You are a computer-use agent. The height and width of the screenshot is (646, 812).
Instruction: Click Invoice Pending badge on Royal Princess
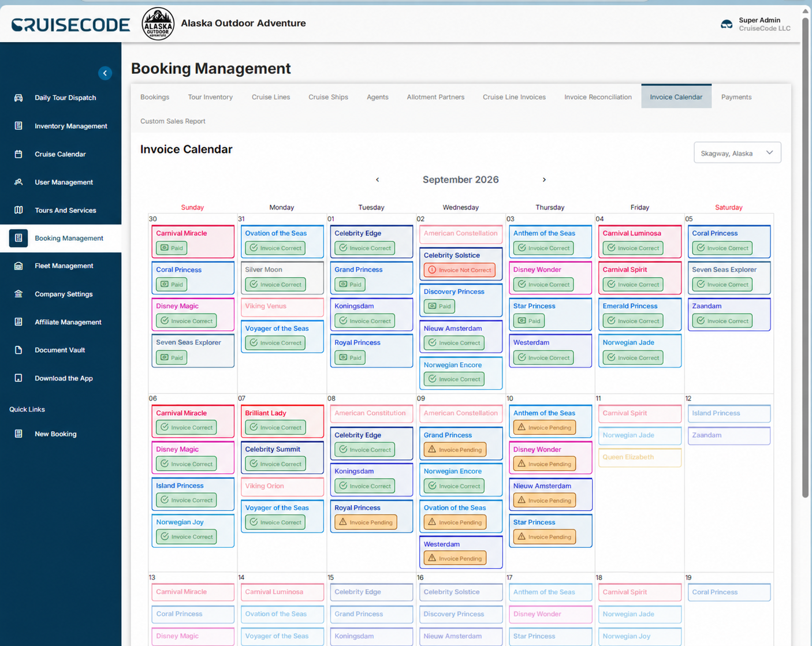coord(366,522)
